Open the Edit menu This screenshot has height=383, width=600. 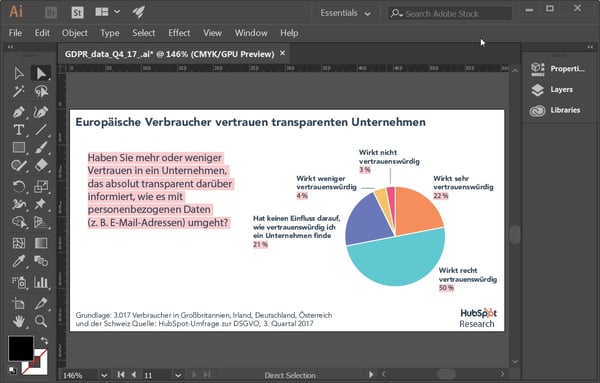[x=42, y=33]
